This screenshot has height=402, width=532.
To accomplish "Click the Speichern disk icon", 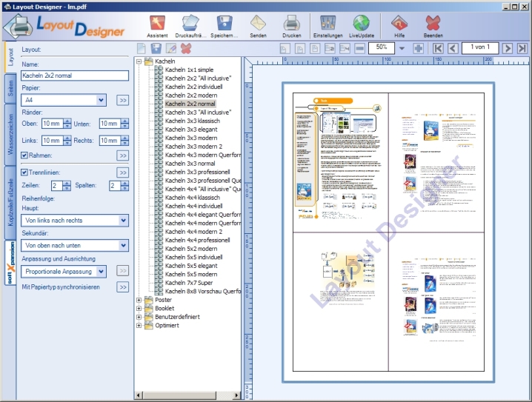I will 225,24.
